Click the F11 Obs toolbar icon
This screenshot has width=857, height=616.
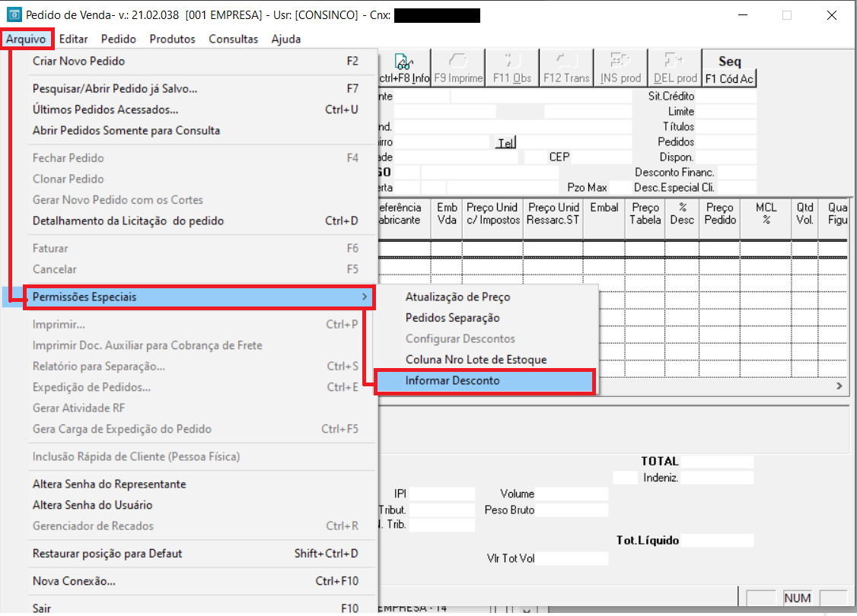point(512,68)
